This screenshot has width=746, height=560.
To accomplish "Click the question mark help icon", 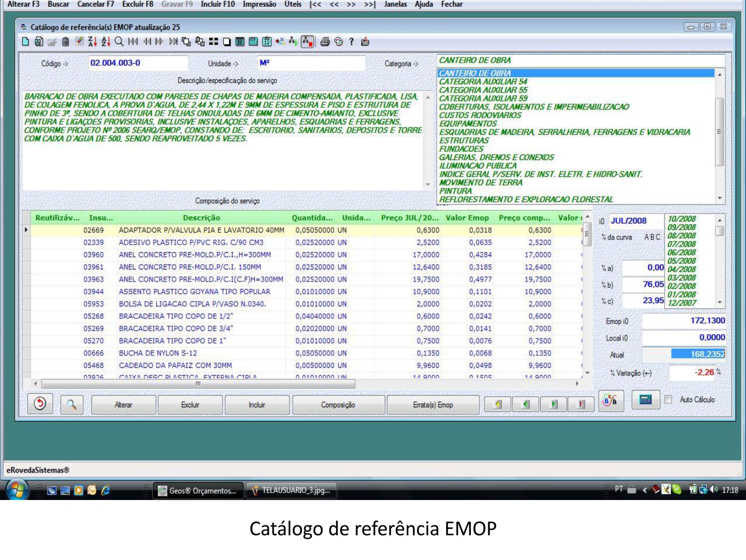I will (351, 42).
